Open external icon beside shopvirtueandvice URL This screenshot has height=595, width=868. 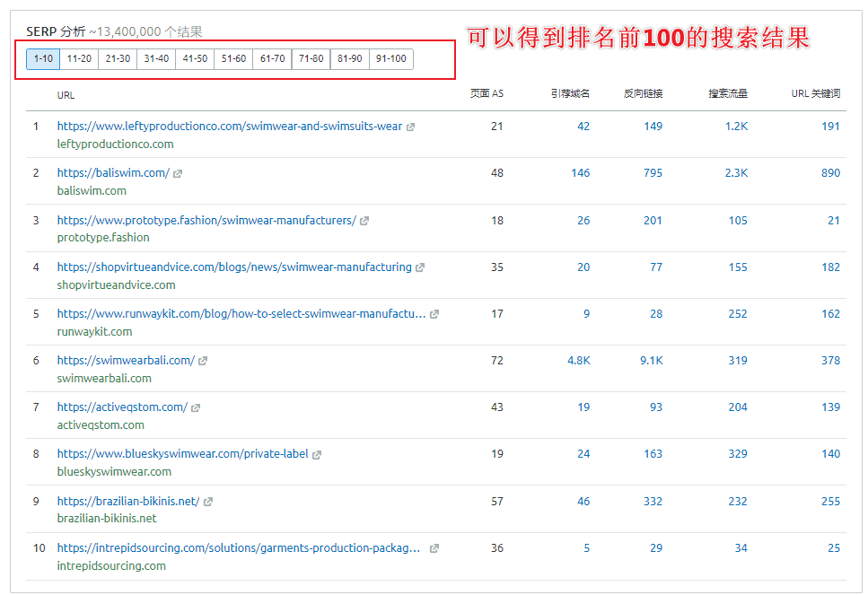coord(420,267)
